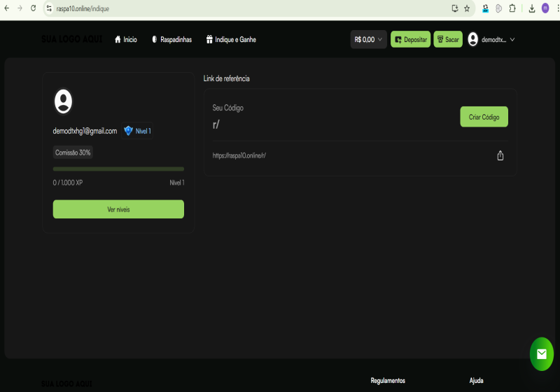Go to Início in navigation
This screenshot has height=392, width=560.
126,40
